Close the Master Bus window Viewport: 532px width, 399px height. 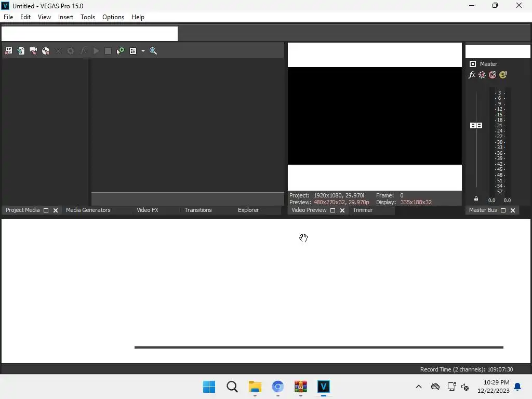[513, 210]
